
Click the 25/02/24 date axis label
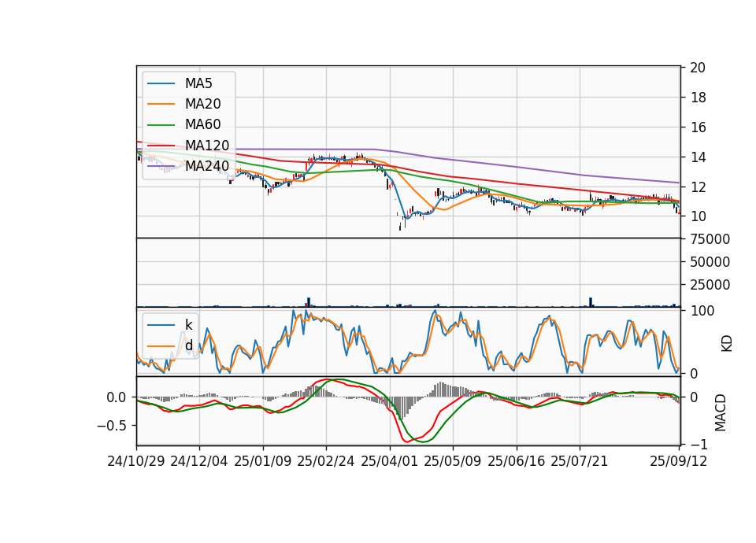326,462
